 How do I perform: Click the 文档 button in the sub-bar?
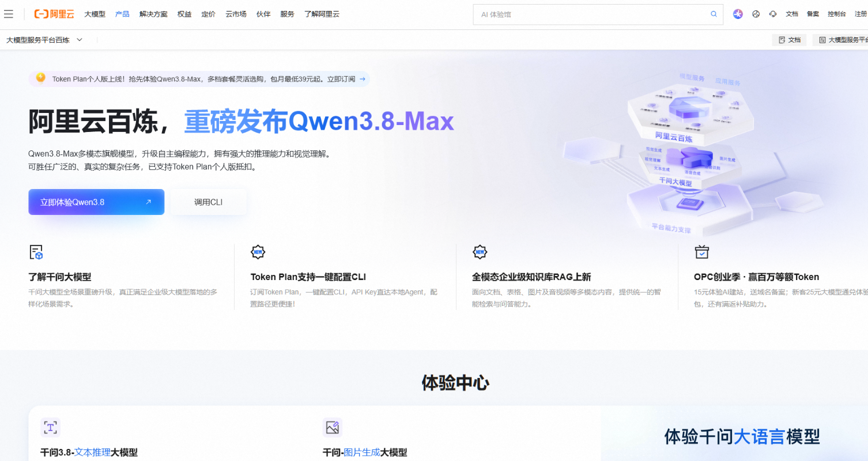tap(789, 40)
